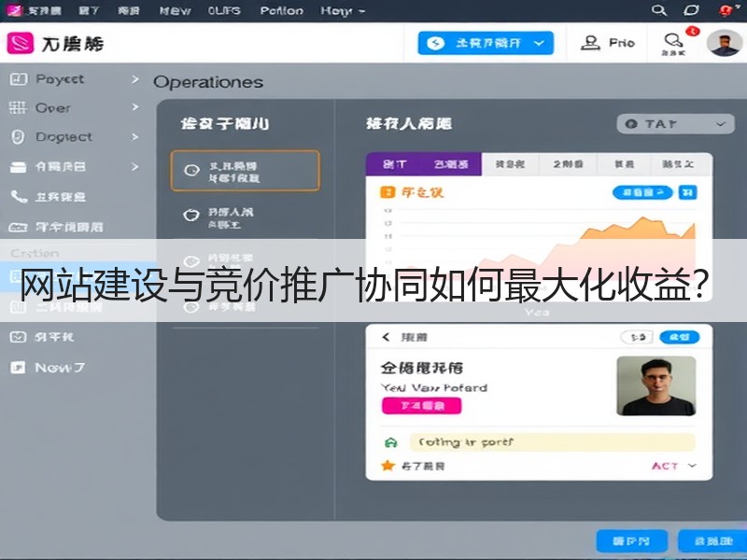Switch to the fifth chart tab
747x560 pixels.
[x=624, y=164]
